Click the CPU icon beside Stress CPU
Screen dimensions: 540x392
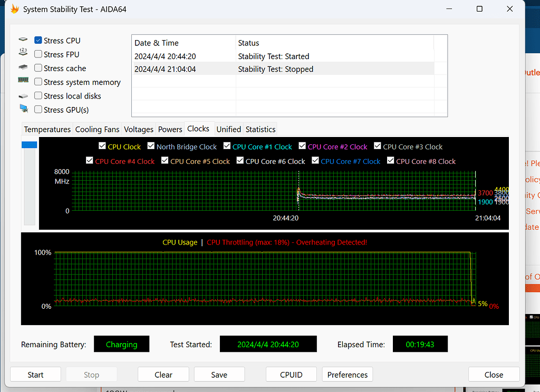click(23, 40)
